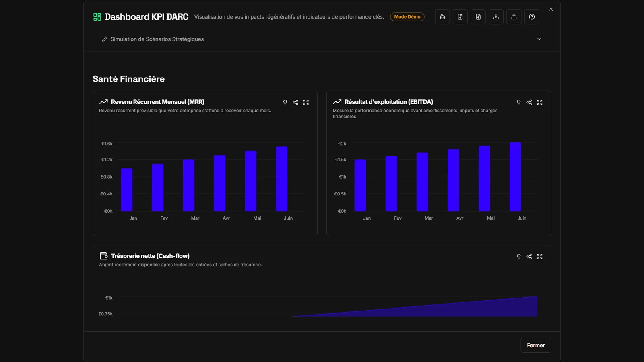
Task: Click the €1.6k axis label in MRR chart
Action: coord(107,144)
